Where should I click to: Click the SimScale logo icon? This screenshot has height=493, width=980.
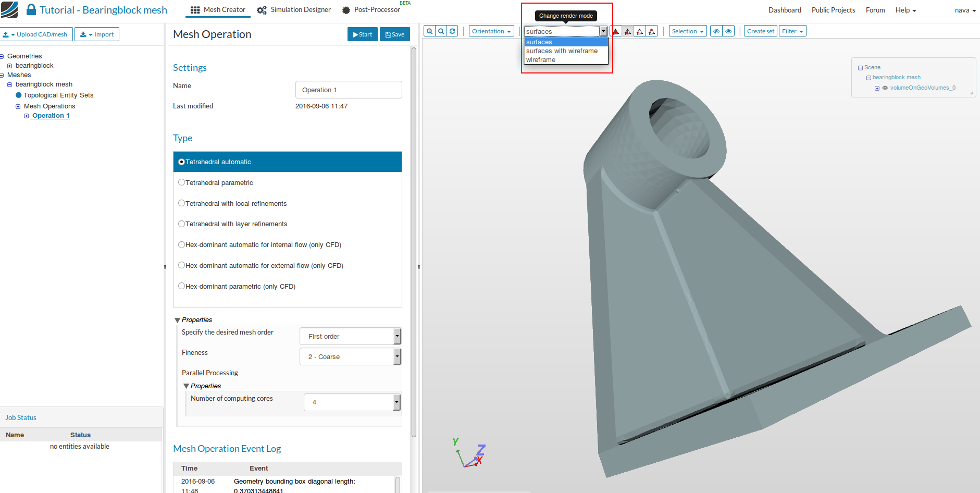point(9,10)
